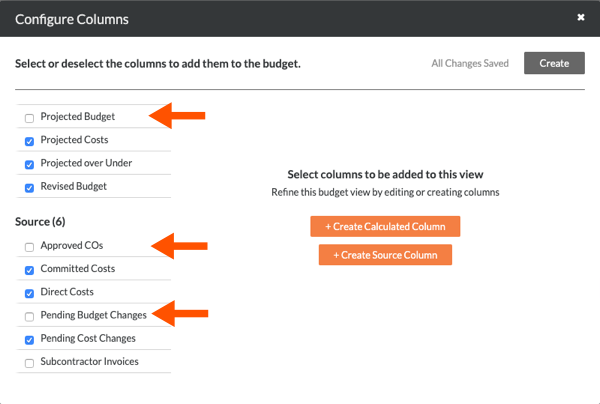
Task: Click the Create button
Action: click(554, 63)
